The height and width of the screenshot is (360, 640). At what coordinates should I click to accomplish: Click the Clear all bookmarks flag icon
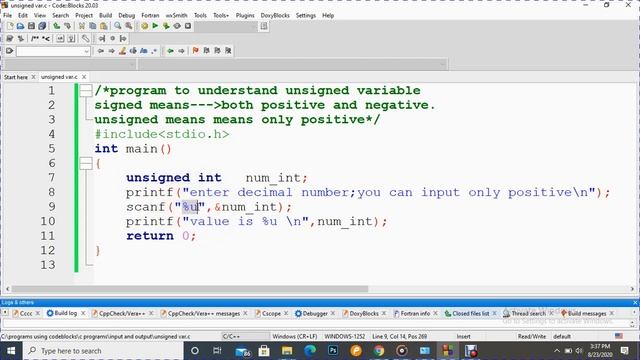228,51
